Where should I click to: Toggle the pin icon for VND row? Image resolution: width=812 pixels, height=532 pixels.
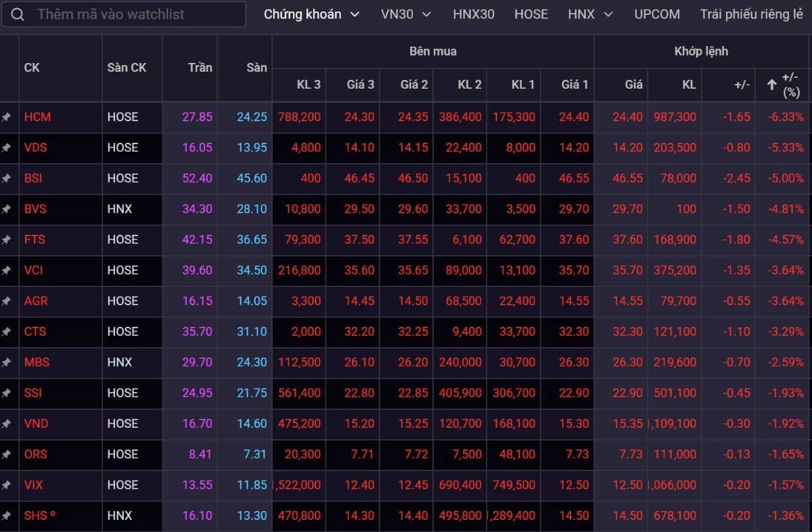(6, 424)
